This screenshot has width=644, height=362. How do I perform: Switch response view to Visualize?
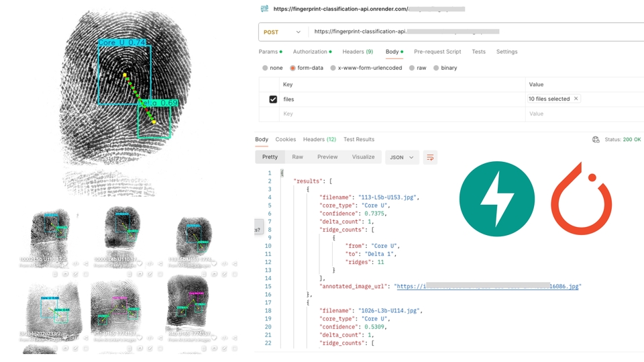click(363, 157)
